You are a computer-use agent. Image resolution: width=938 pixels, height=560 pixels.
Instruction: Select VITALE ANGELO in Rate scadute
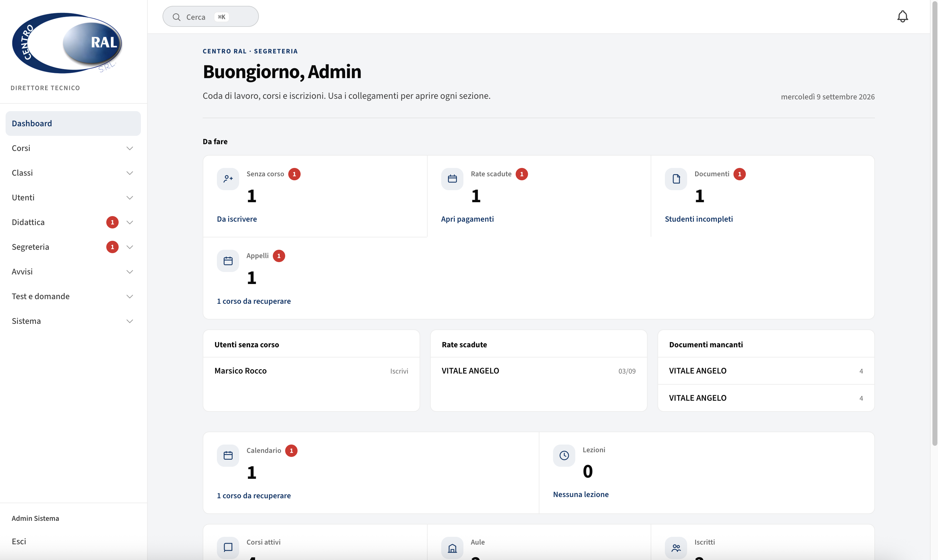pyautogui.click(x=470, y=371)
